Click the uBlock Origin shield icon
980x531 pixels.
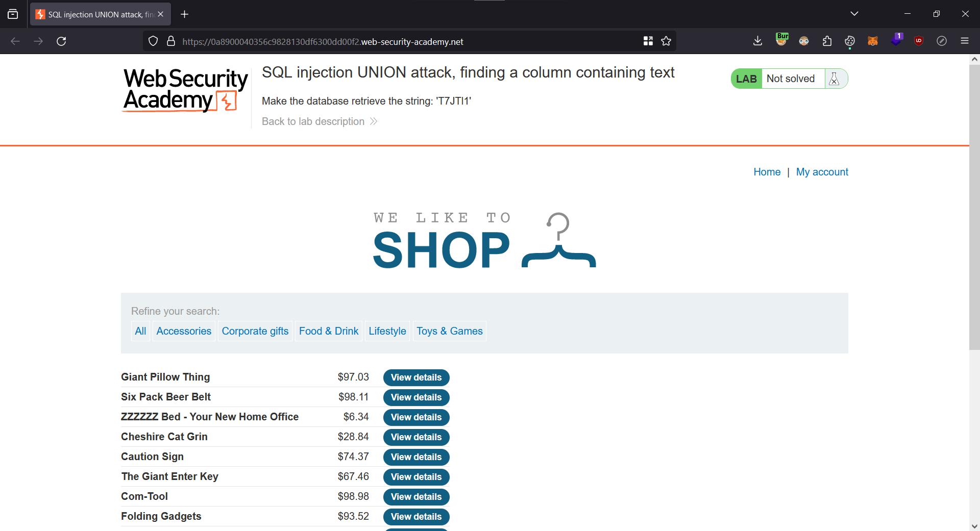(x=918, y=41)
